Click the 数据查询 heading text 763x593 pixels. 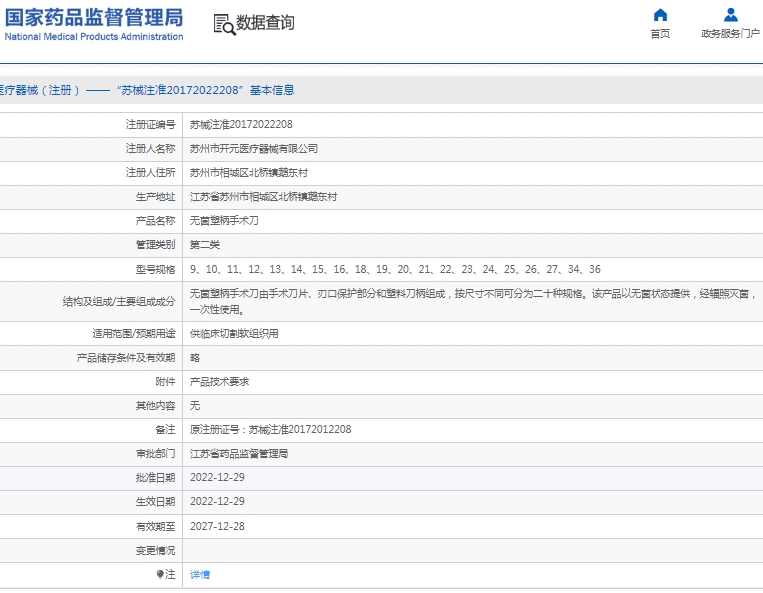tap(265, 23)
